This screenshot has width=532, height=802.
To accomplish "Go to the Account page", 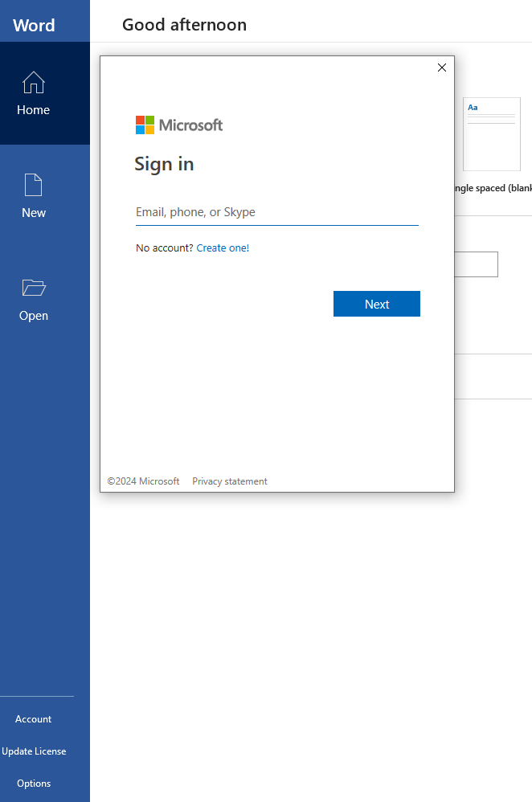I will pyautogui.click(x=33, y=719).
